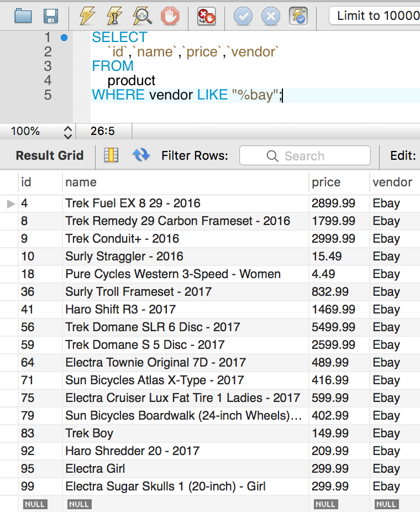Sort by vendor column header

395,182
